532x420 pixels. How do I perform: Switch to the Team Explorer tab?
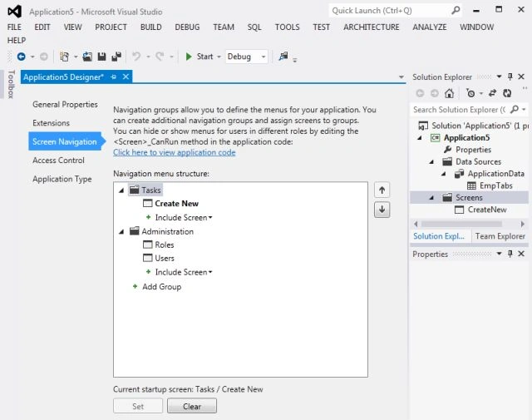500,236
